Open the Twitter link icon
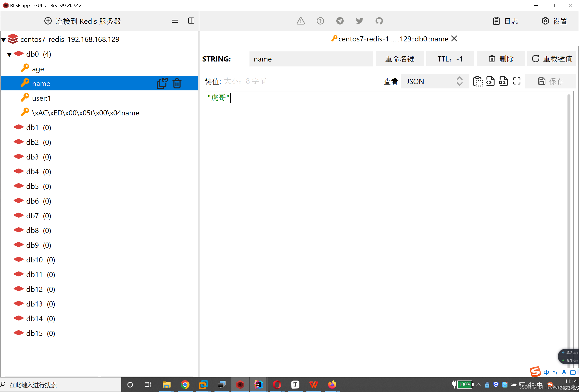 [359, 21]
